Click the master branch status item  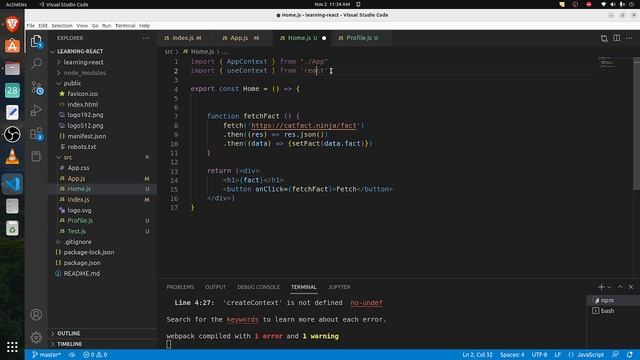click(x=46, y=355)
